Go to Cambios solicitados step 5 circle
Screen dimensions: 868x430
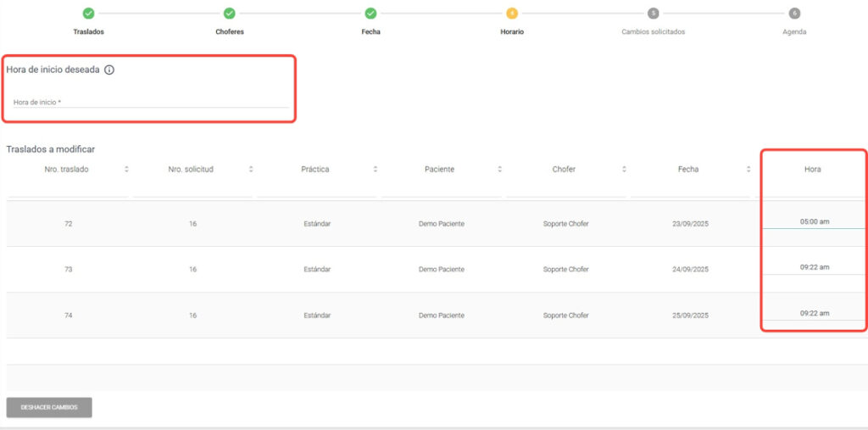pyautogui.click(x=653, y=14)
